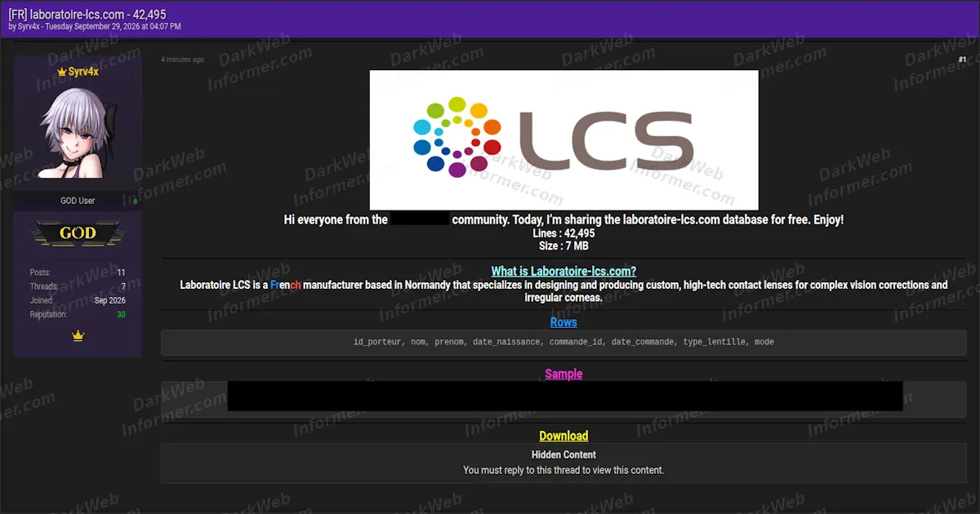Click 'You must reply to this thread' notice
Screen dimensions: 980x514
click(563, 470)
